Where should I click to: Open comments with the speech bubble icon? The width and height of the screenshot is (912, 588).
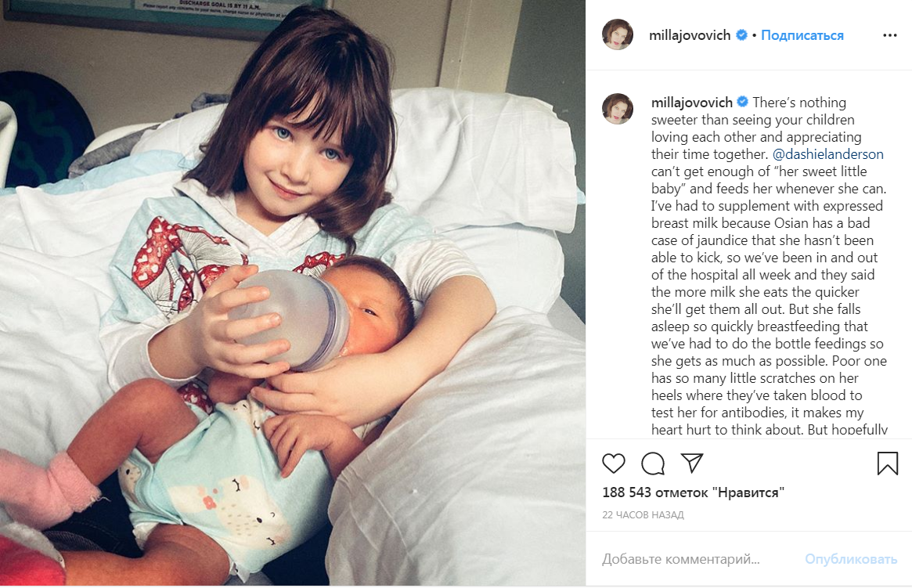653,464
